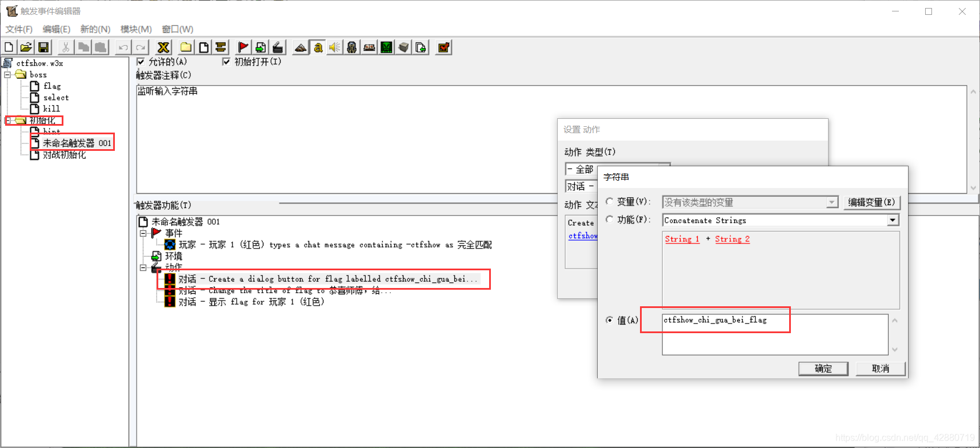Select the 功能(F) radio button

point(610,219)
